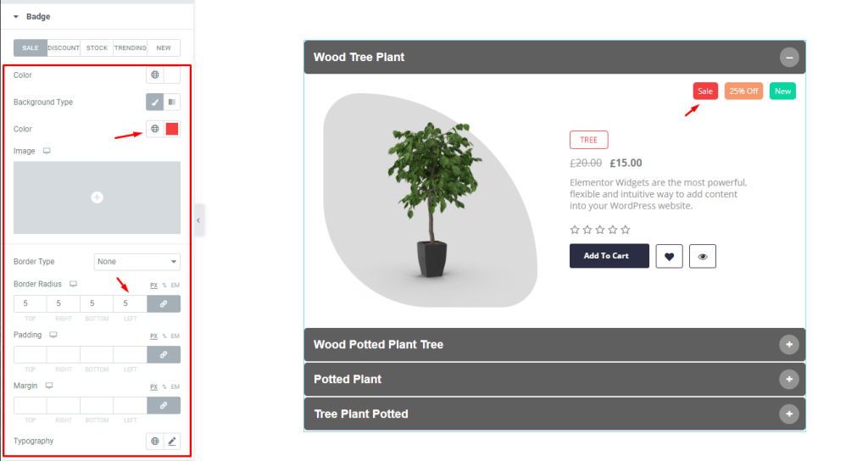Click responsive device icon next to Border Radius
The image size is (868, 461).
click(x=73, y=284)
